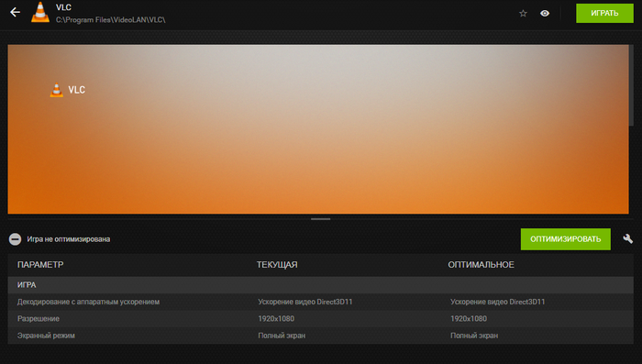Click optimal value Ускорение видео Direct3D11
Image resolution: width=642 pixels, height=364 pixels.
[x=497, y=303]
